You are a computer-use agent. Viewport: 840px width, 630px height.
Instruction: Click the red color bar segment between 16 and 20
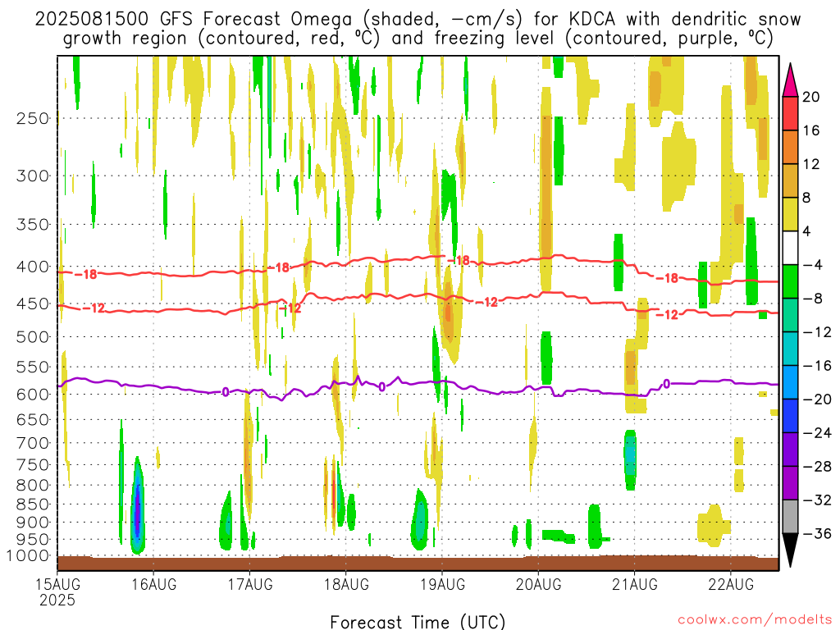click(790, 113)
